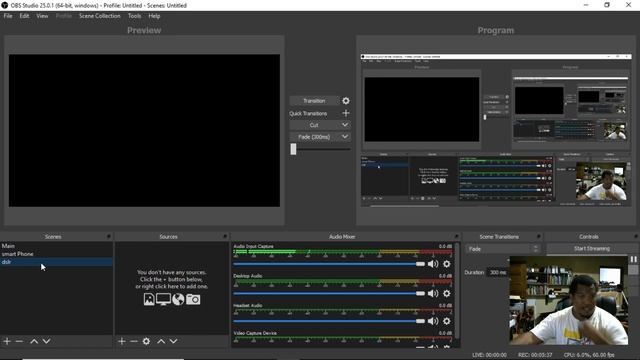Image resolution: width=640 pixels, height=360 pixels.
Task: Click the Cut quick transition button
Action: point(314,125)
